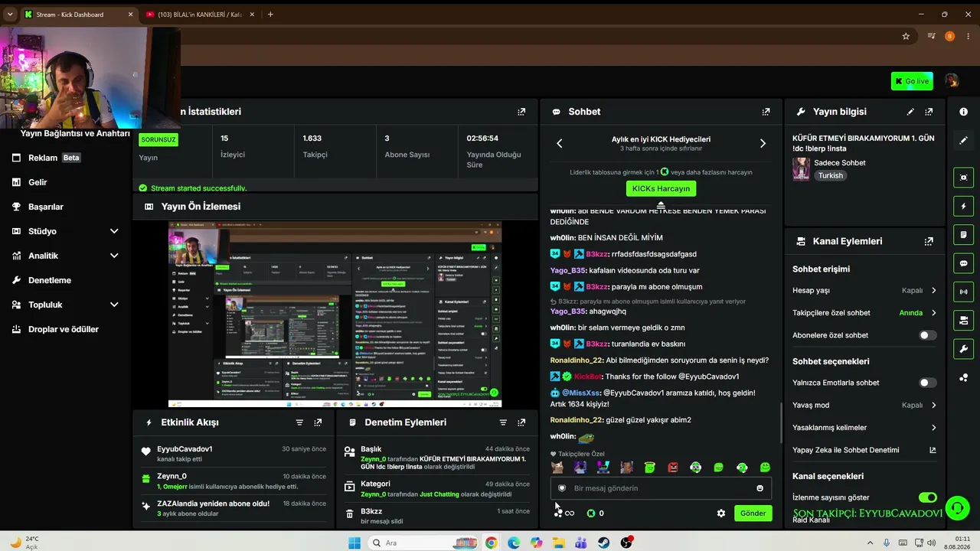Filter the Etkinlik Akışı feed

299,422
